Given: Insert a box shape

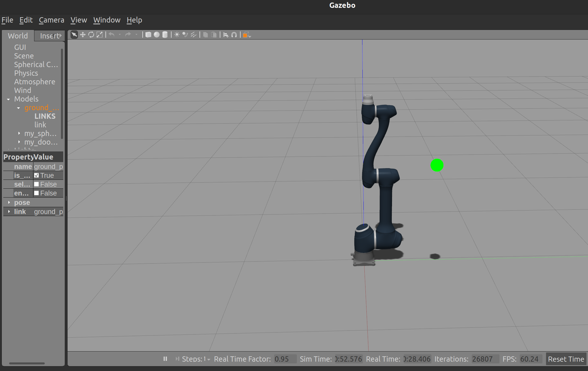Looking at the screenshot, I should point(148,35).
